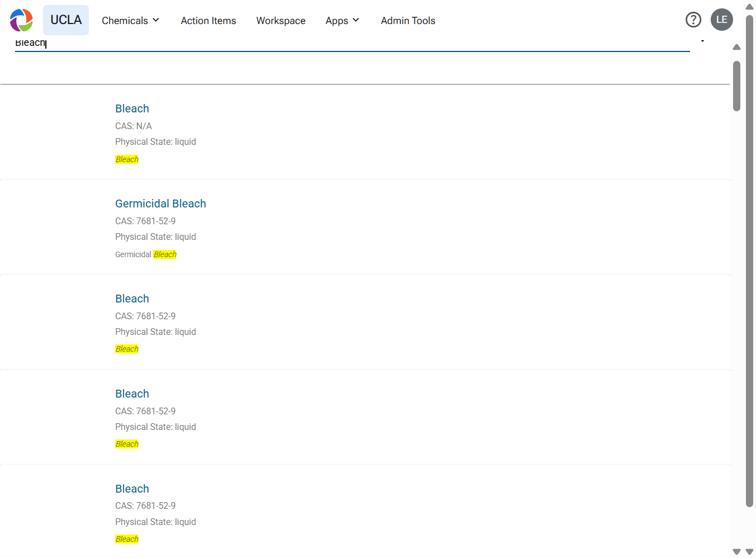Screen dimensions: 756x558
Task: Click the results list scroll-up arrow
Action: pyautogui.click(x=736, y=47)
